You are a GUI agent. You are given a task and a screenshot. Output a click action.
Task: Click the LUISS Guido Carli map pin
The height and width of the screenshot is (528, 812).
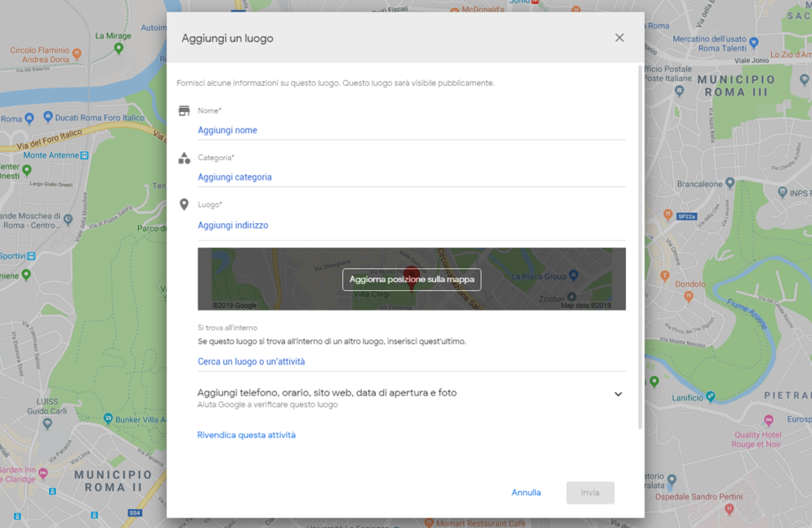[47, 424]
